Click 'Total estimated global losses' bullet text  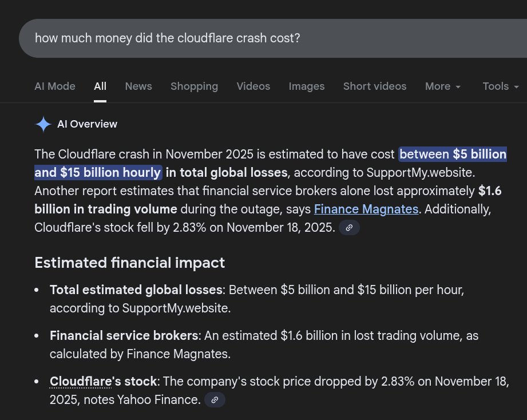coord(136,290)
